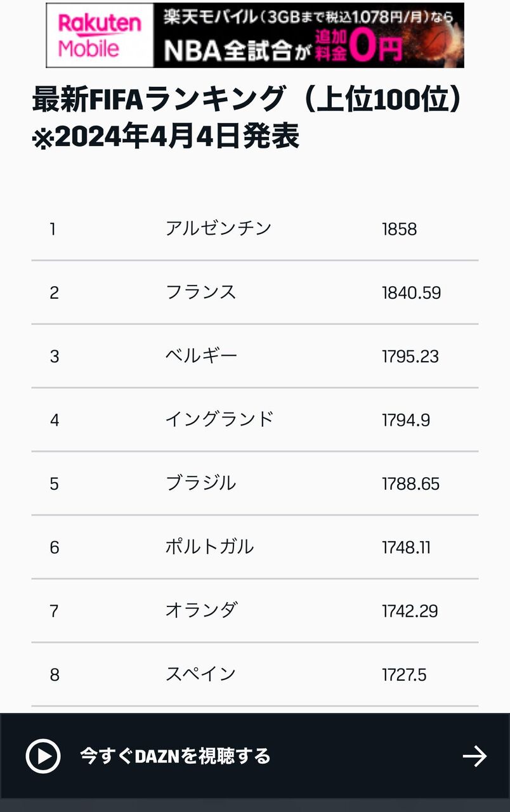The height and width of the screenshot is (812, 510).
Task: Click the 1788.65 points value
Action: (410, 483)
